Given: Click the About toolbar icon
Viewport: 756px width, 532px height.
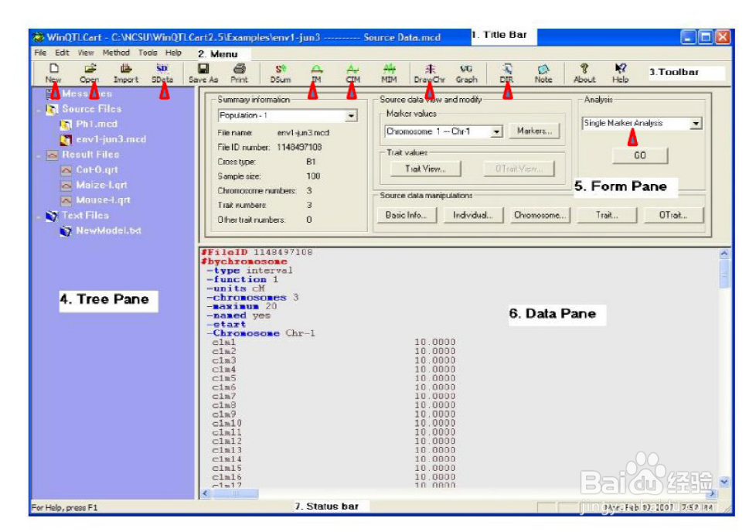Looking at the screenshot, I should [584, 73].
